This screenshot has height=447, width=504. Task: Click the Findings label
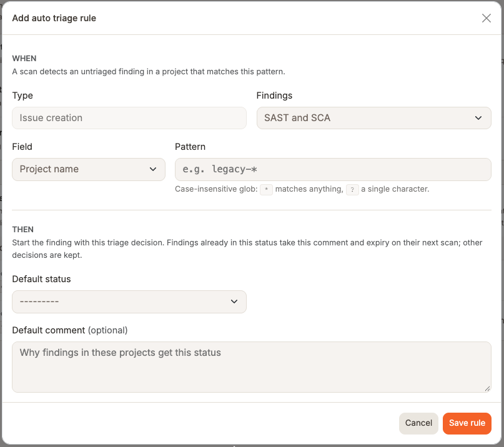pos(274,96)
